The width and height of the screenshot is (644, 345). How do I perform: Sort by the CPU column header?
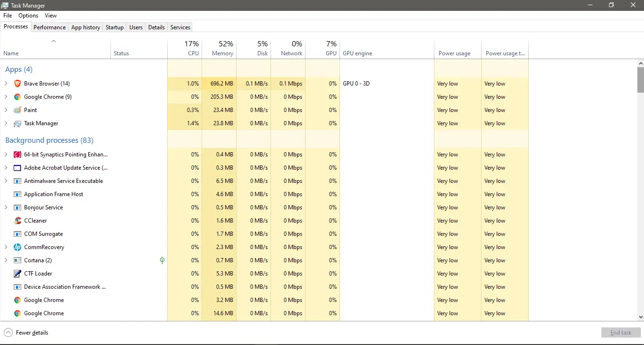185,48
